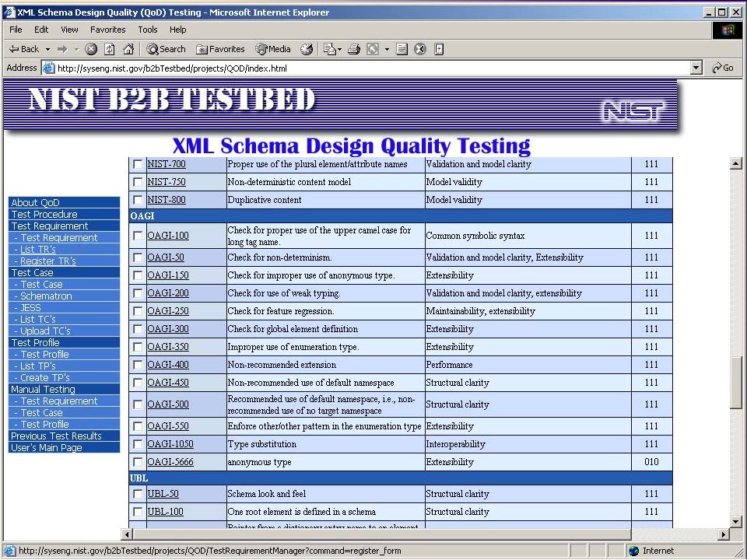The image size is (747, 560).
Task: Go to the Home page icon
Action: click(128, 49)
